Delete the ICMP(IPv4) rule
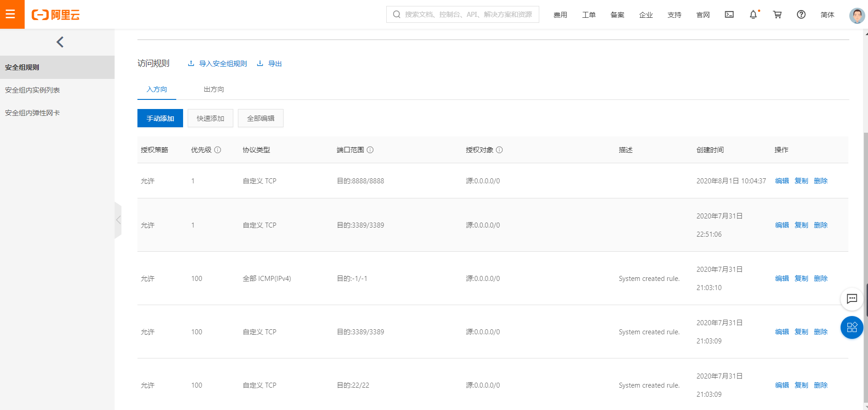The width and height of the screenshot is (868, 410). [x=821, y=279]
